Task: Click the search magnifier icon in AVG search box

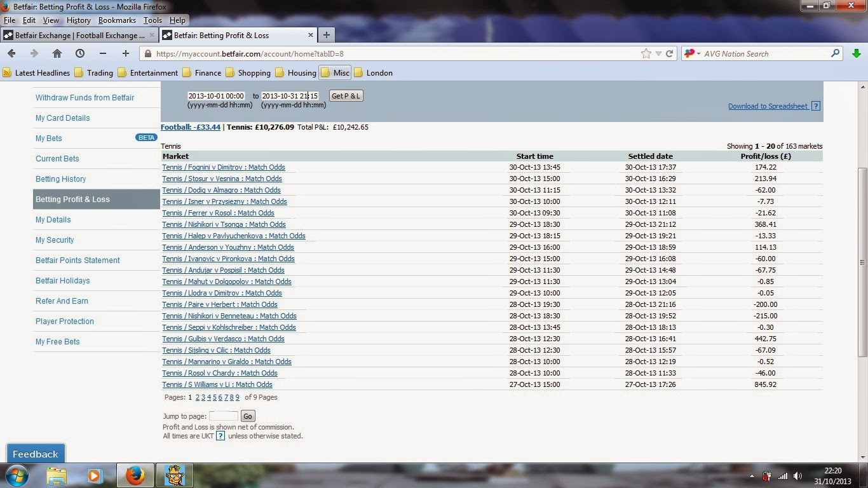Action: coord(836,53)
